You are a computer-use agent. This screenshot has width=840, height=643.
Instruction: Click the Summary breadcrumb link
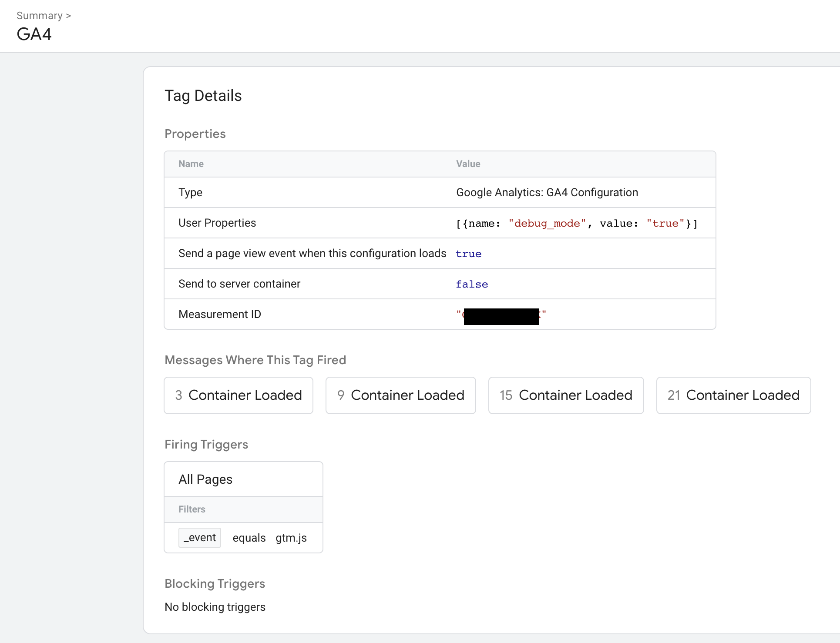pyautogui.click(x=39, y=16)
